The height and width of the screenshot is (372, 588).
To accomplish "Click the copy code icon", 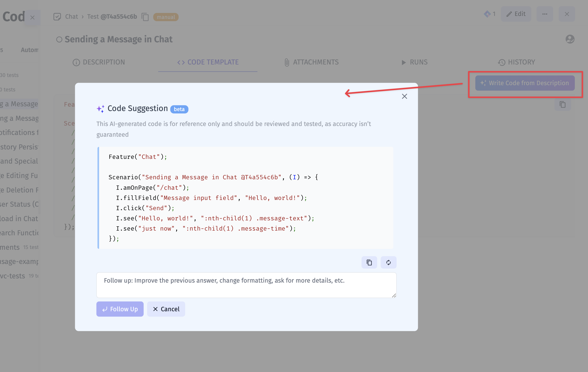I will click(x=369, y=262).
